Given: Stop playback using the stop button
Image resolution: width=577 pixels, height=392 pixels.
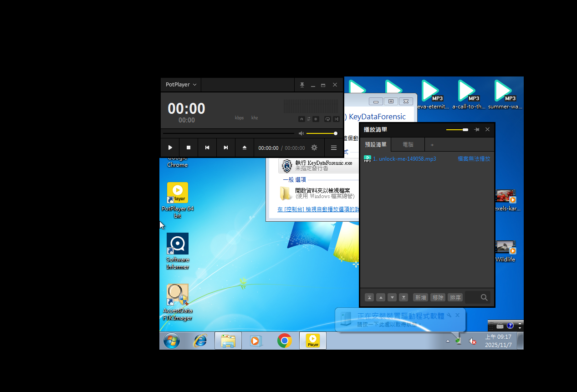Looking at the screenshot, I should point(189,148).
